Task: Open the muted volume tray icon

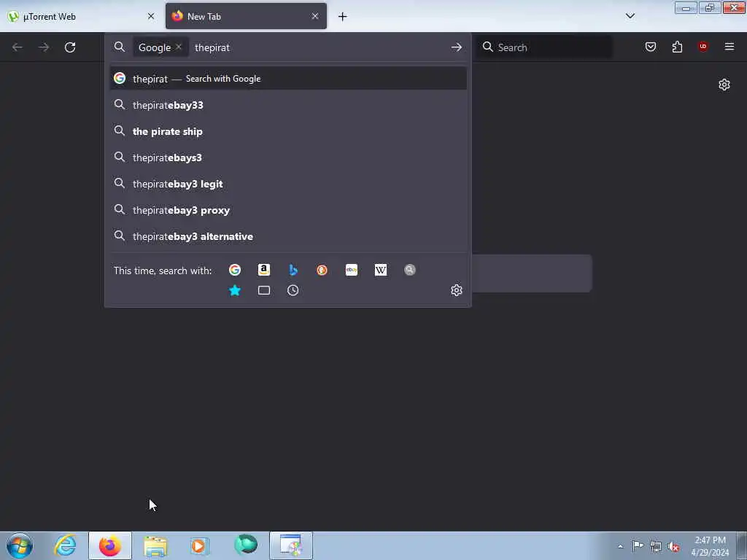Action: point(673,546)
